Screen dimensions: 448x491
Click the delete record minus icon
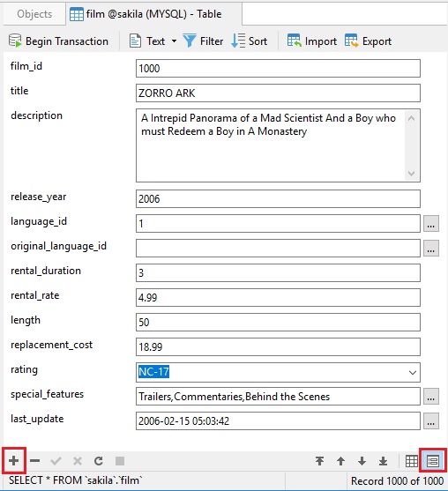(x=34, y=461)
